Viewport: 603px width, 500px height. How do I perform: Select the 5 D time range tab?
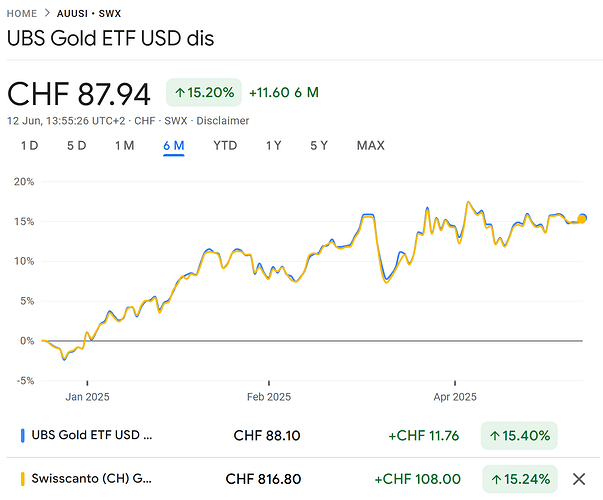tap(77, 146)
